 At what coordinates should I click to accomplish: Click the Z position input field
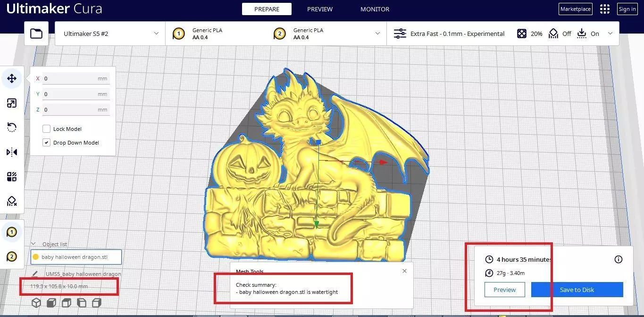76,110
